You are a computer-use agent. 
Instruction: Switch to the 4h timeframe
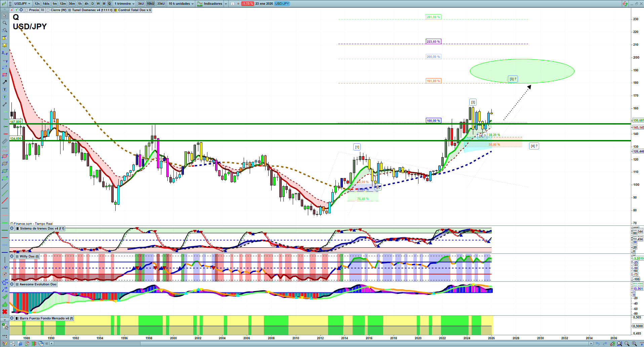point(86,4)
